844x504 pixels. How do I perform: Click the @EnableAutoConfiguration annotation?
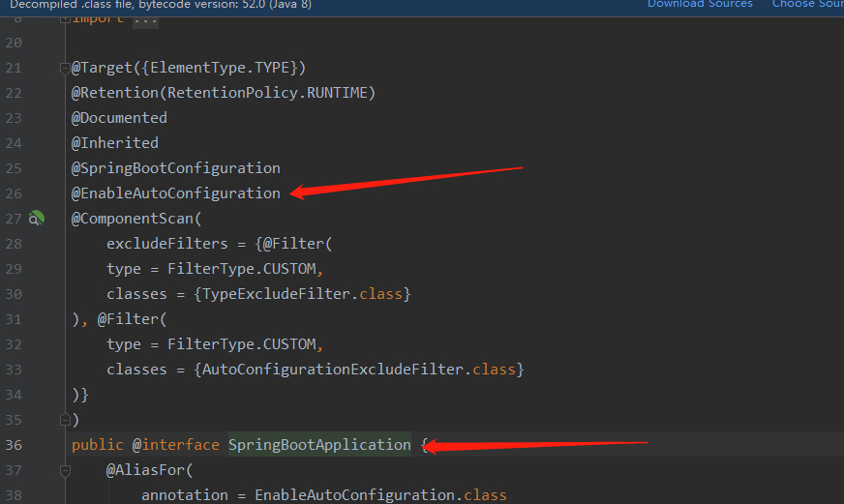point(176,193)
